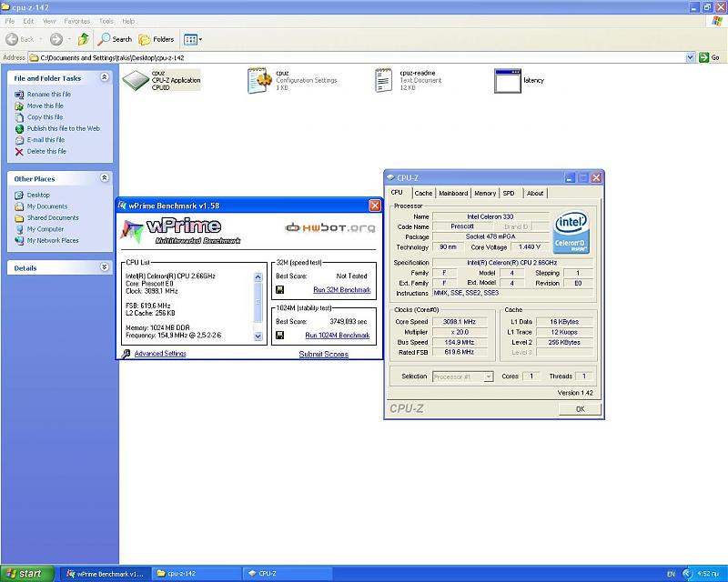
Task: Click the CPU List scroll up arrow
Action: pos(258,277)
